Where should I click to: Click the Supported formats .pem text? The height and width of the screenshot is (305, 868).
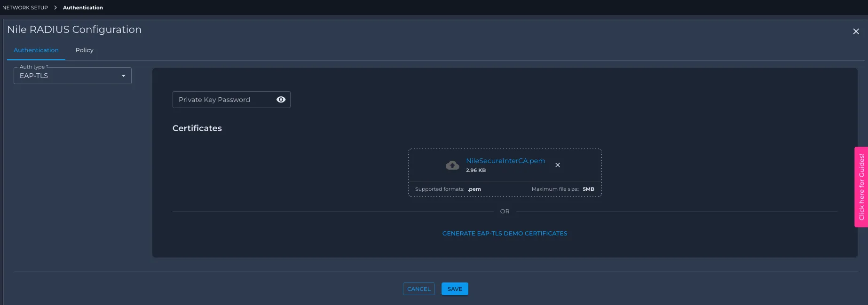(448, 189)
